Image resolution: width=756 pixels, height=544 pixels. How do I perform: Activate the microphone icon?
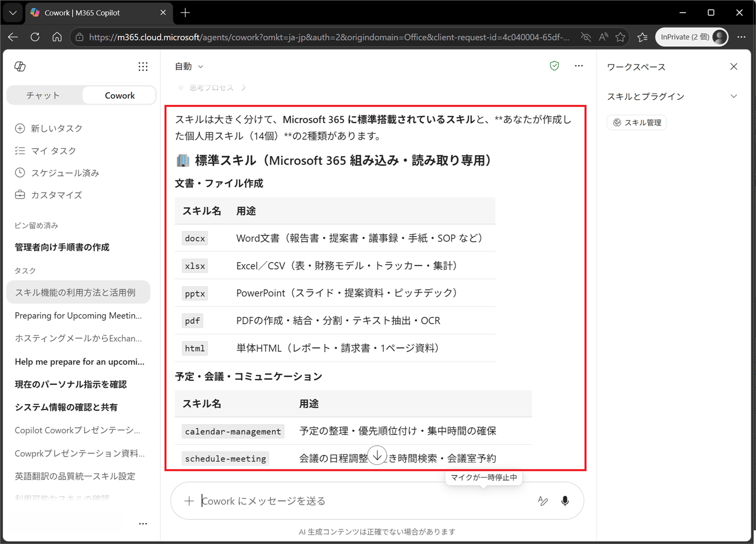point(565,501)
